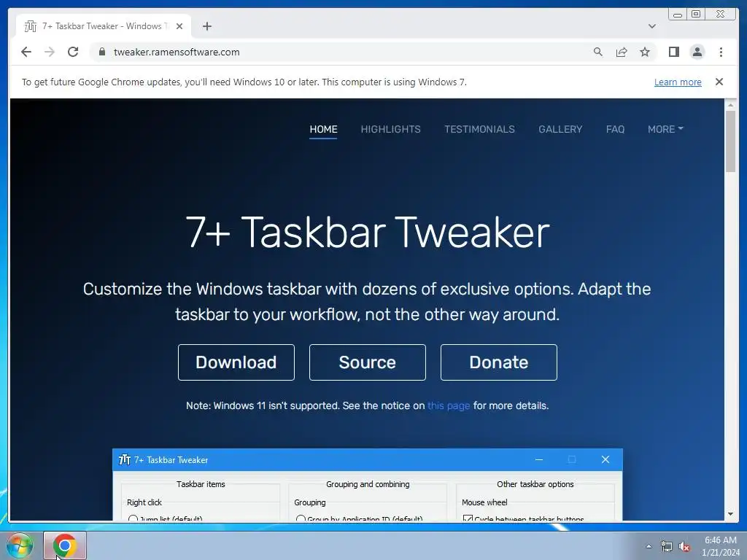This screenshot has height=560, width=747.
Task: Go back to the previous page
Action: (26, 52)
